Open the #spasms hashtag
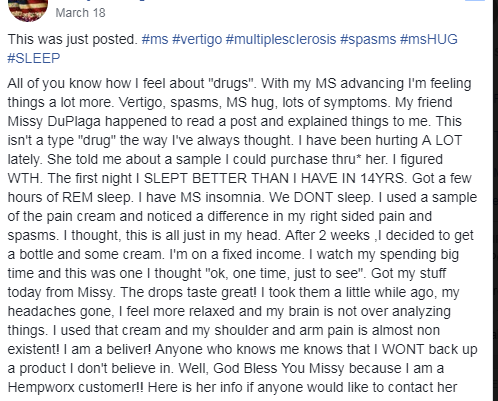This screenshot has height=401, width=498. (x=368, y=39)
